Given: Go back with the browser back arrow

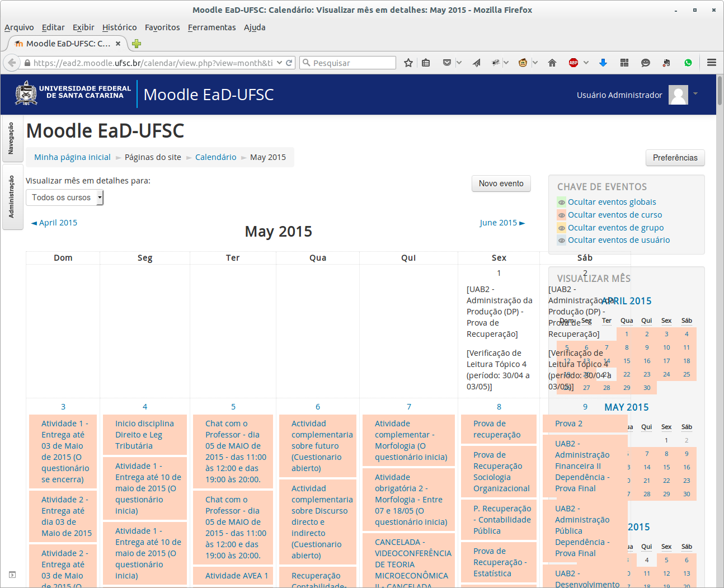Looking at the screenshot, I should click(11, 63).
